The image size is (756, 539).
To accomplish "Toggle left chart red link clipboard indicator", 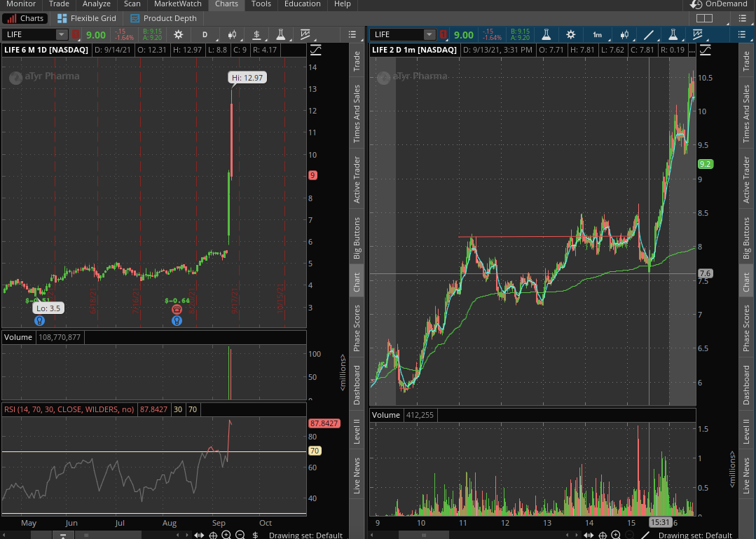I will click(76, 35).
